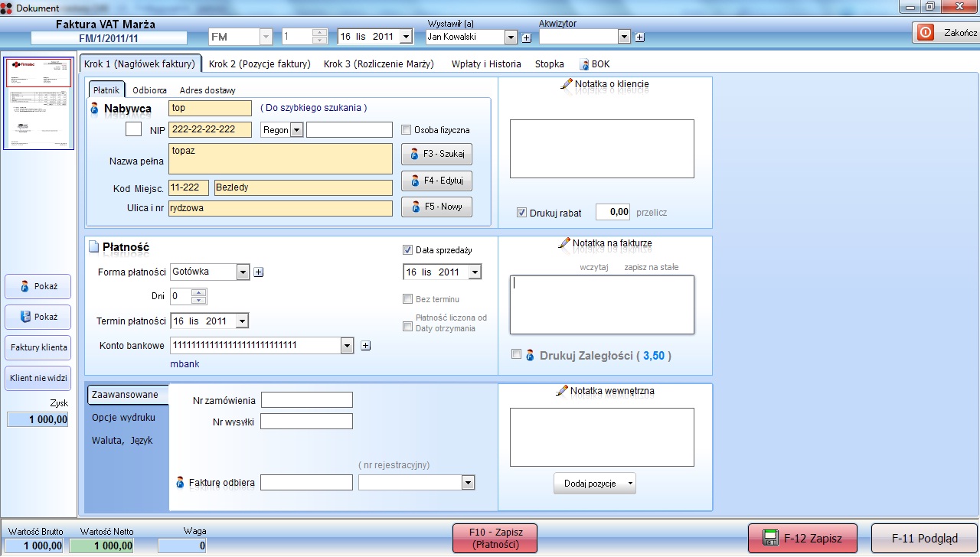Click the Drukuj rabat value field 0,00

point(612,212)
